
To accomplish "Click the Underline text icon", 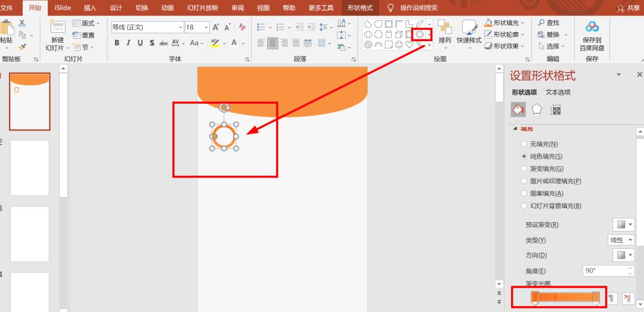I will click(140, 43).
